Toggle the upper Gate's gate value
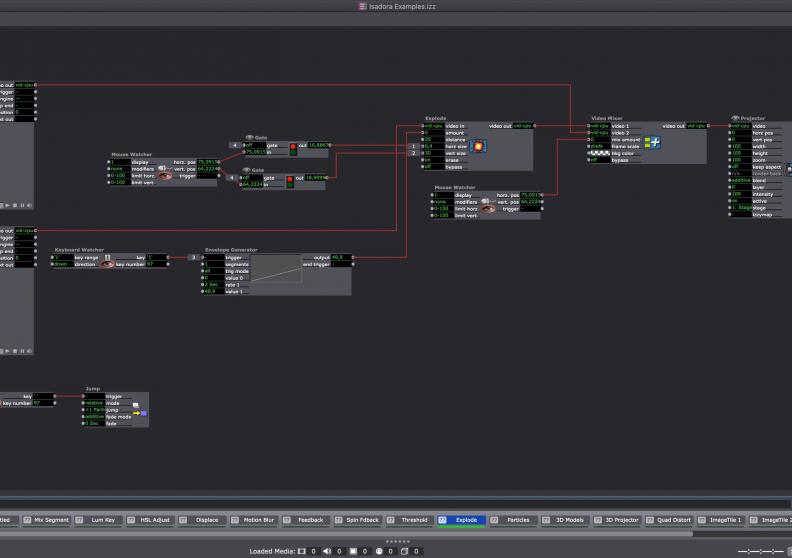Viewport: 792px width, 558px height. pos(255,145)
